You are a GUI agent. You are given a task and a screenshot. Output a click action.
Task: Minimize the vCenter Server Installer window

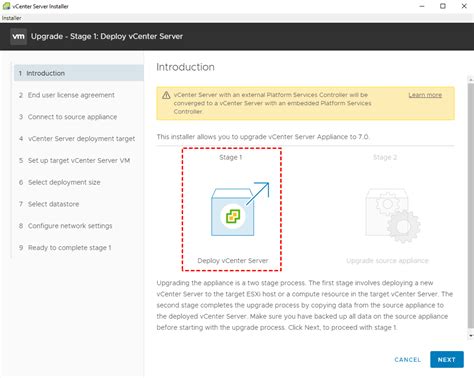point(422,6)
